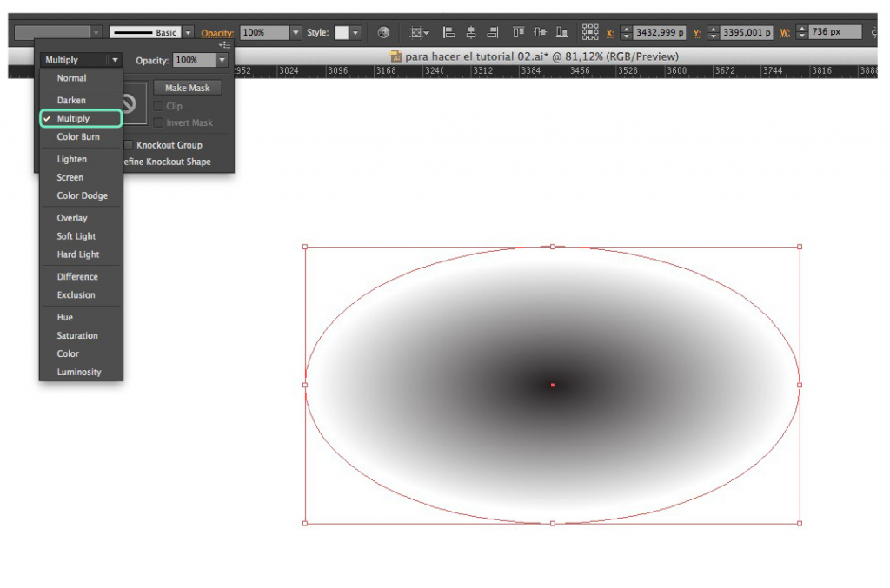Image resolution: width=890 pixels, height=588 pixels.
Task: Check the Invert Mask option
Action: (x=158, y=122)
